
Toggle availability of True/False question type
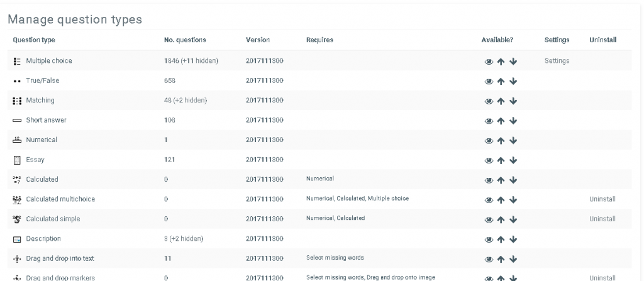tap(488, 81)
